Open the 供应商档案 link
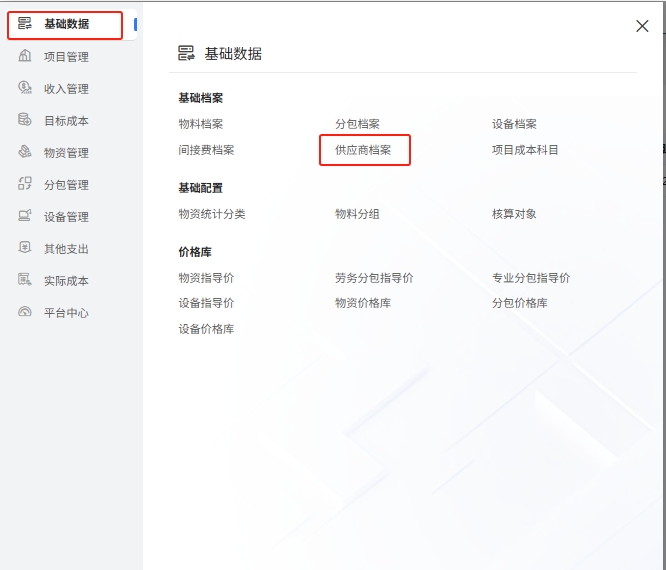This screenshot has width=666, height=570. point(363,150)
